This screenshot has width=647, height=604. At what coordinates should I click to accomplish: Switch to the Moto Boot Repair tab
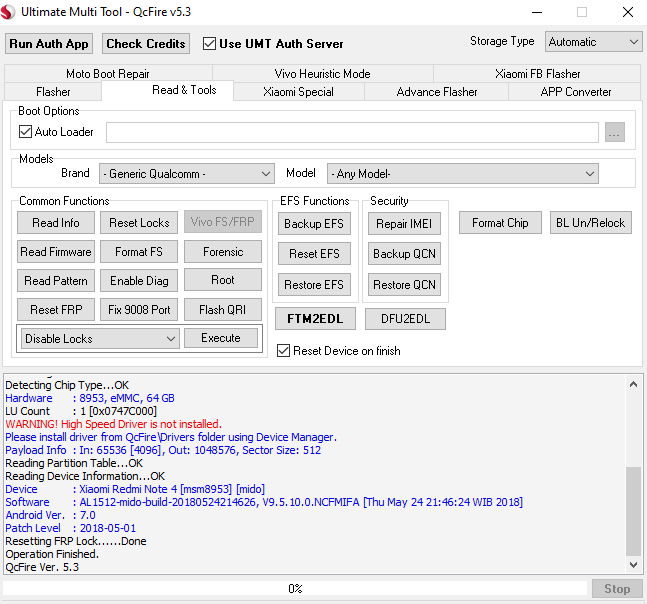108,73
